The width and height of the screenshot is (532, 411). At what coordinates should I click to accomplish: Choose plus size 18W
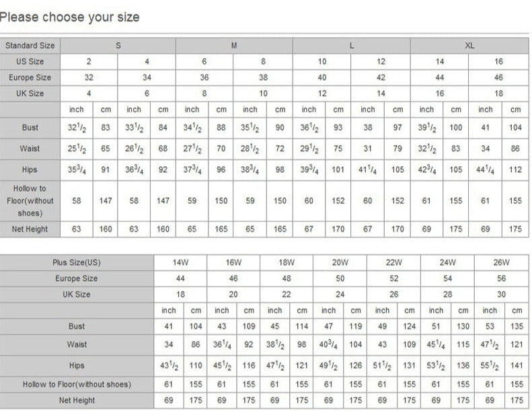[x=287, y=262]
